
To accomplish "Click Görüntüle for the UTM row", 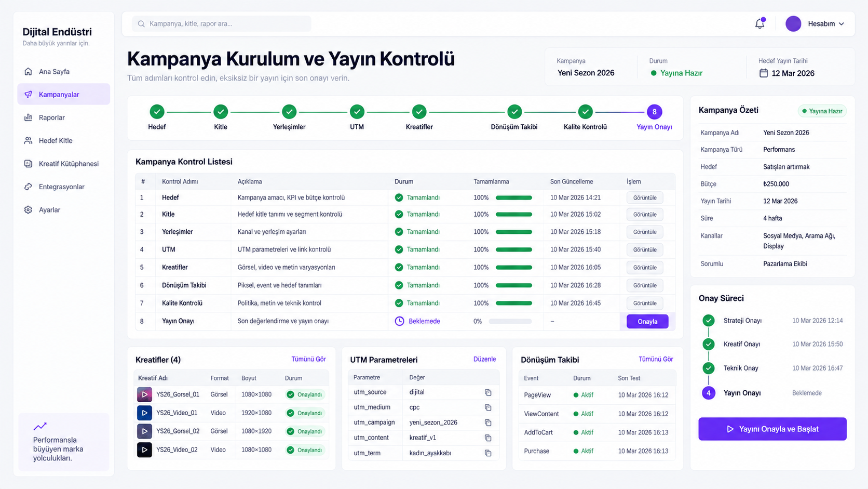I will pos(645,249).
